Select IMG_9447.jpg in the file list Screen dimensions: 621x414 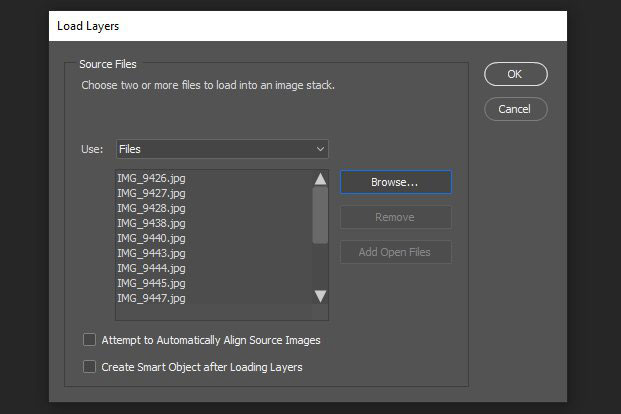(151, 298)
